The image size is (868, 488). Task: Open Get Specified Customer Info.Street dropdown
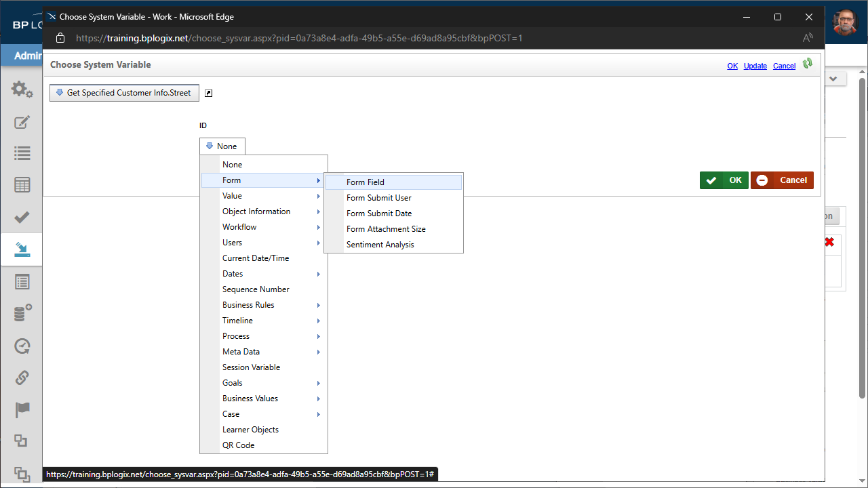(125, 93)
